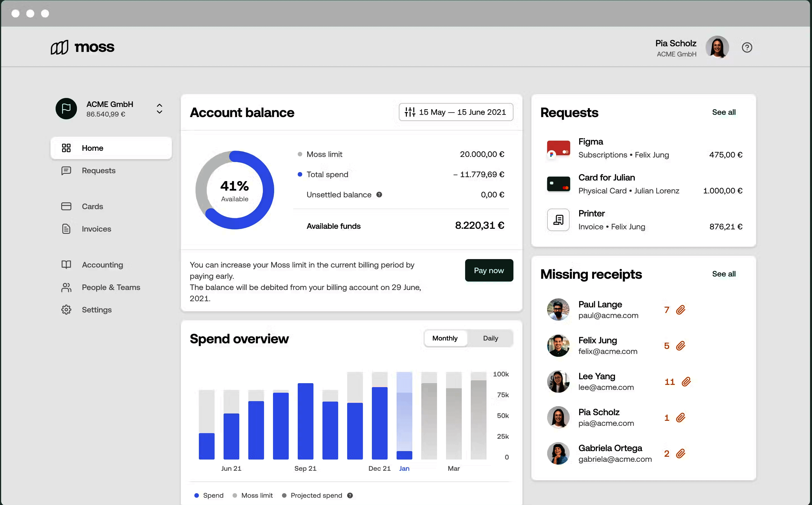Image resolution: width=812 pixels, height=505 pixels.
Task: Click Paul Lange's paperclip icon
Action: pyautogui.click(x=681, y=310)
